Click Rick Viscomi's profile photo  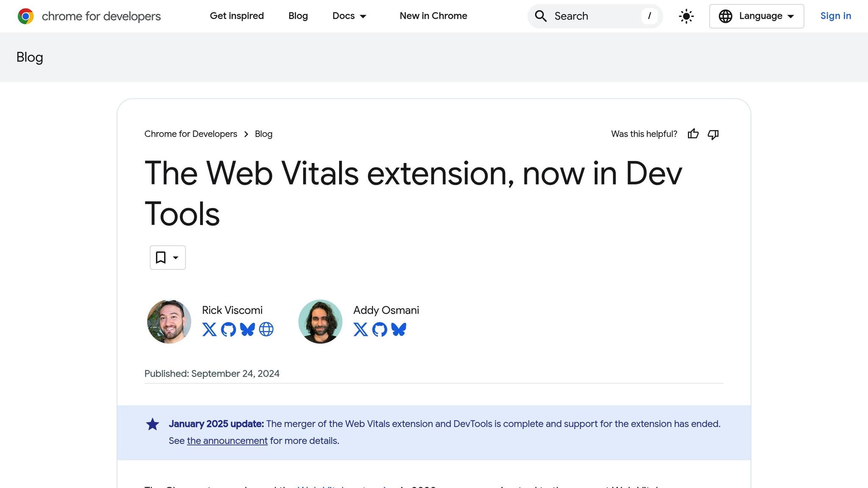click(x=169, y=322)
